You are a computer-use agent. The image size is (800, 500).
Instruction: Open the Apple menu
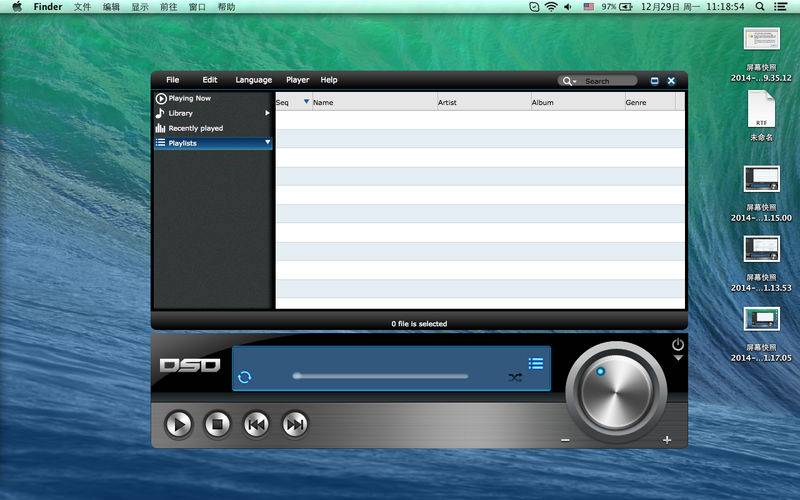click(x=16, y=7)
